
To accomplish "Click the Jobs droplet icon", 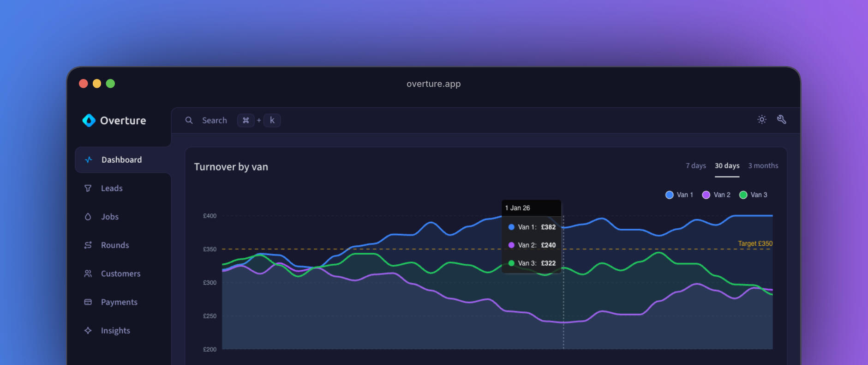I will pyautogui.click(x=88, y=217).
